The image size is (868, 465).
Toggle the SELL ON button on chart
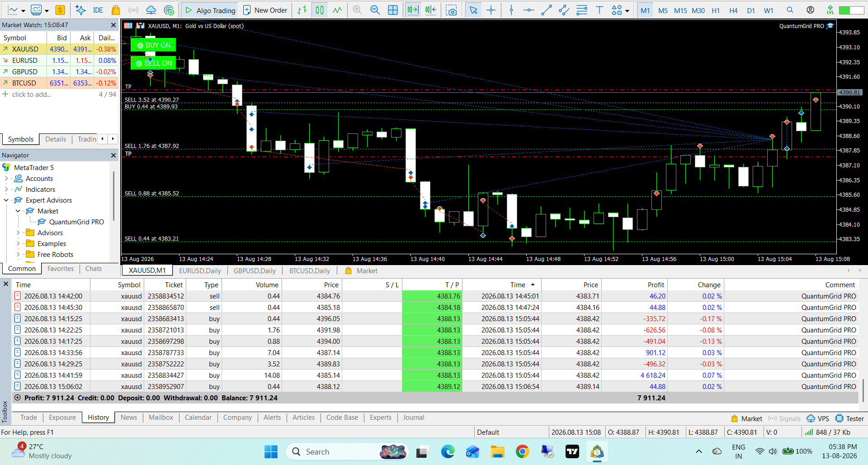pyautogui.click(x=153, y=63)
